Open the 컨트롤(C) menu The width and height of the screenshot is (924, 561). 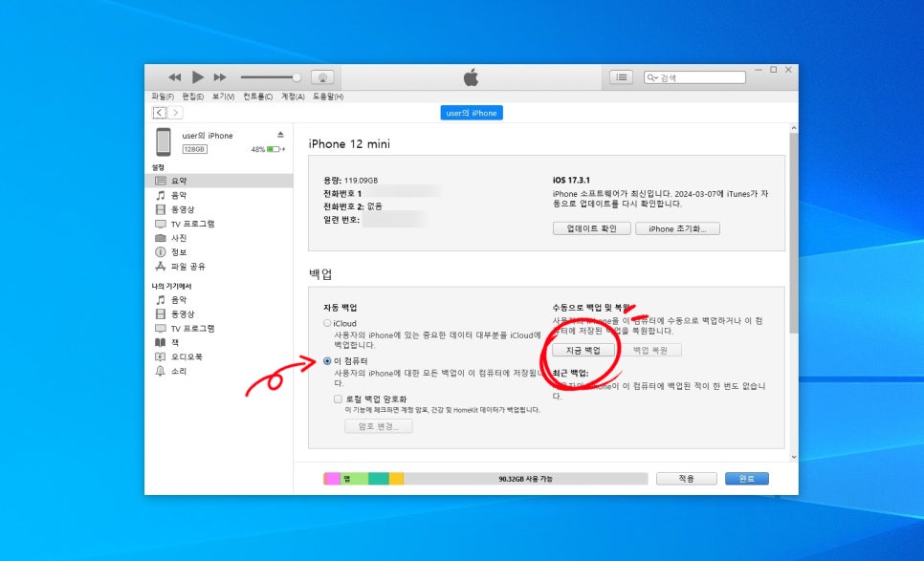(257, 97)
